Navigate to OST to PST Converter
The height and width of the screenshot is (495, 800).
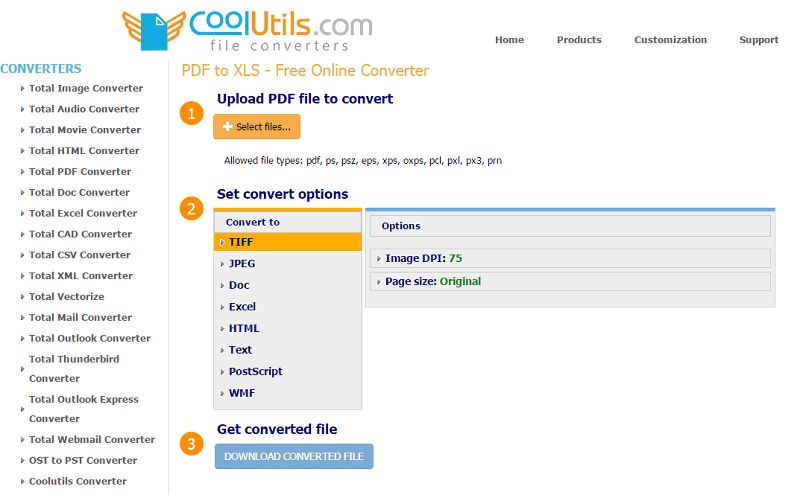83,460
